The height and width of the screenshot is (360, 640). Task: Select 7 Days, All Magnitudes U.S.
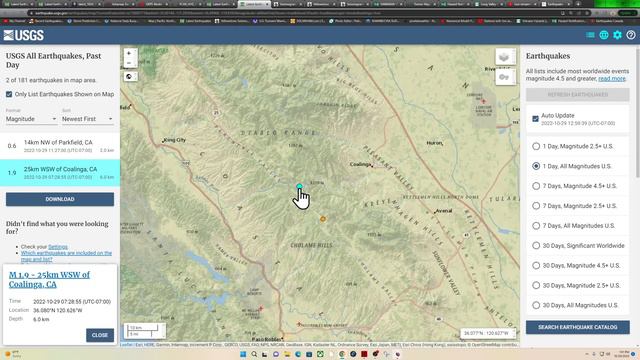tap(536, 226)
